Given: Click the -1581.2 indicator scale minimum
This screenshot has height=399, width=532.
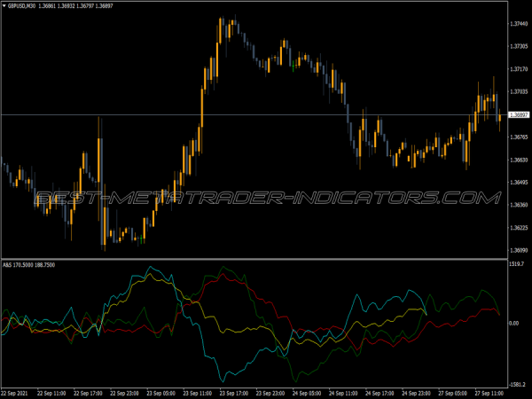Looking at the screenshot, I should coord(519,384).
